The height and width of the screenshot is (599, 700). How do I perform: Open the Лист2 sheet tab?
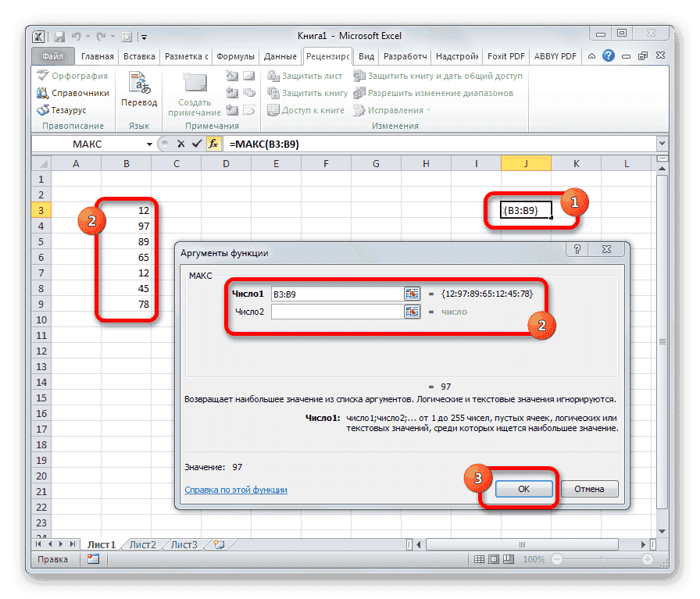142,544
